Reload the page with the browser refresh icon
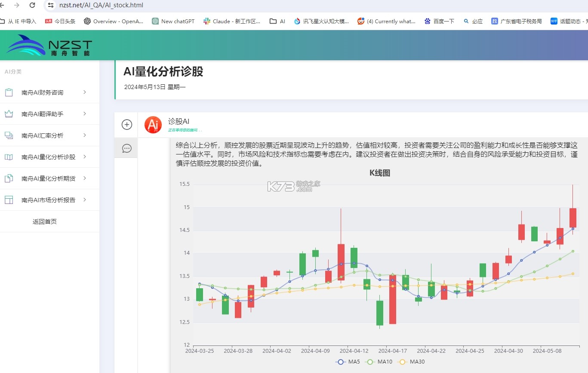The height and width of the screenshot is (373, 588). pyautogui.click(x=32, y=5)
